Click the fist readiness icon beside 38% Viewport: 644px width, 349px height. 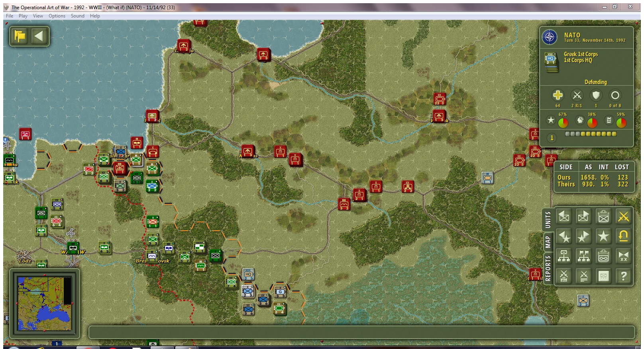point(580,120)
